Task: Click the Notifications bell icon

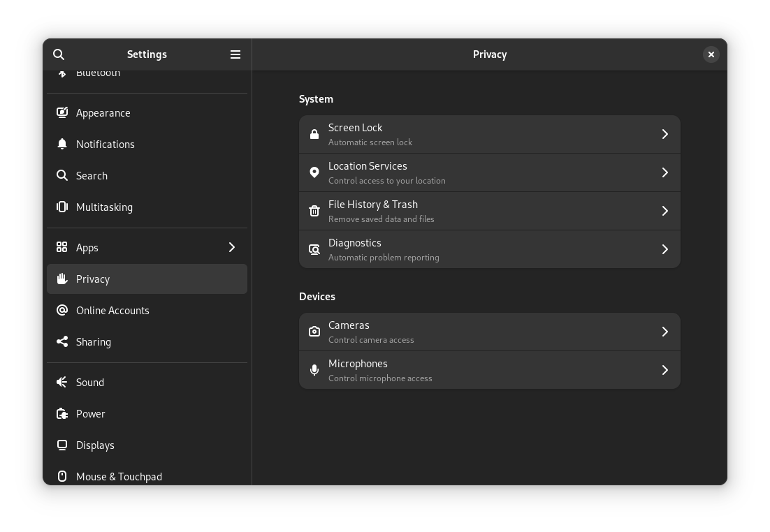Action: click(62, 144)
